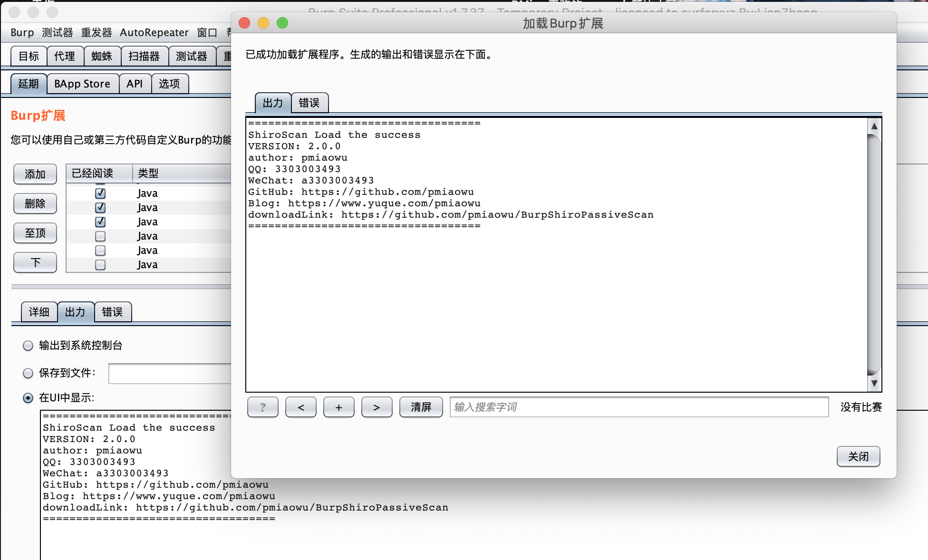The image size is (928, 560).
Task: Open the BApp Store tab
Action: point(82,84)
